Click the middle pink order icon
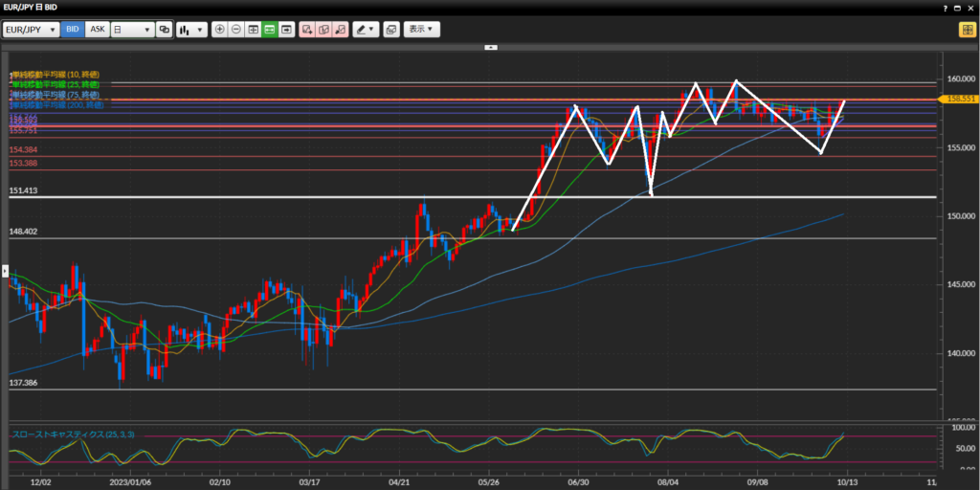The image size is (980, 490). coord(323,30)
